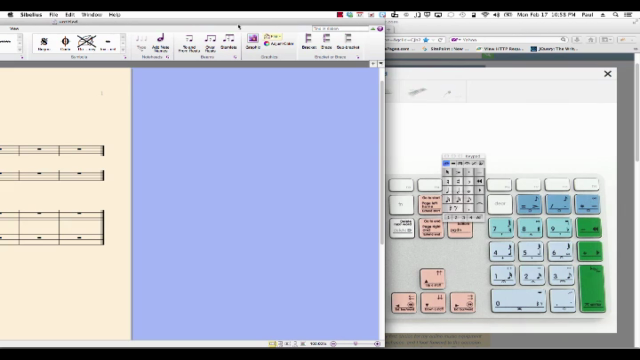The image size is (640, 360).
Task: Select the Coda symbol in Symbols gallery
Action: tap(65, 42)
